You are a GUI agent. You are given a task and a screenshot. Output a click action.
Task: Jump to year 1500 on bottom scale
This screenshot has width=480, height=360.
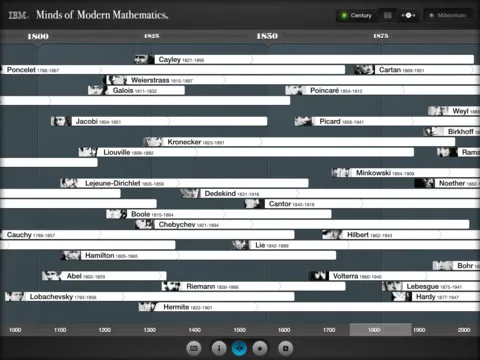(239, 330)
